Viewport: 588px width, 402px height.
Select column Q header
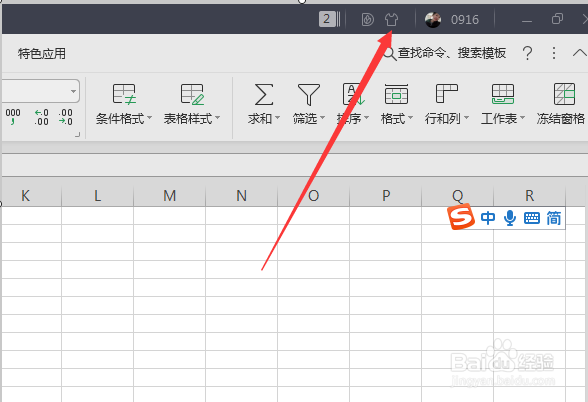[458, 196]
